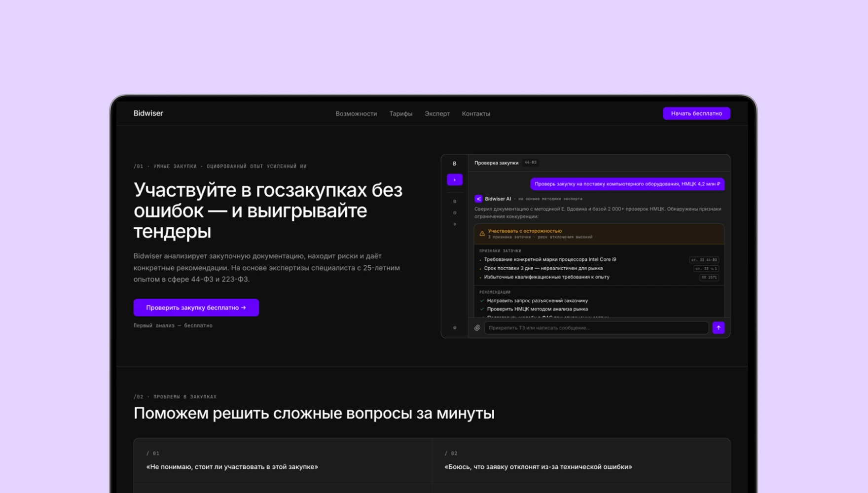Go to "Тарифы" in the navigation
Screen dimensions: 868x493
coord(400,113)
